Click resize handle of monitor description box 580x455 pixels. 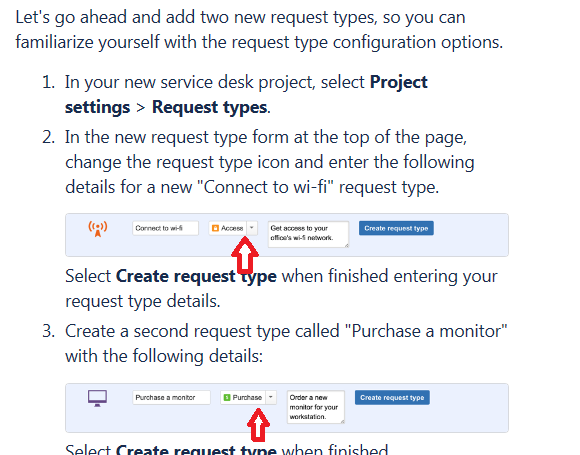(x=342, y=421)
